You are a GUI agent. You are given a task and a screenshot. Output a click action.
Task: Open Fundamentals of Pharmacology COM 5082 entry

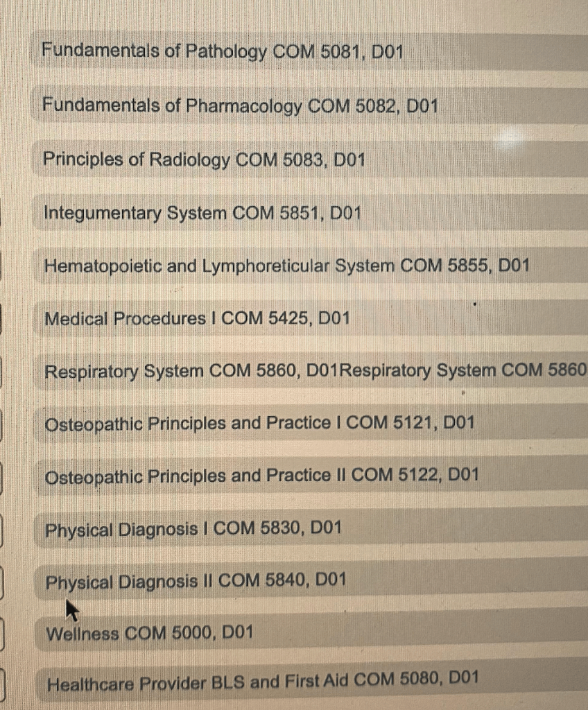pos(240,105)
